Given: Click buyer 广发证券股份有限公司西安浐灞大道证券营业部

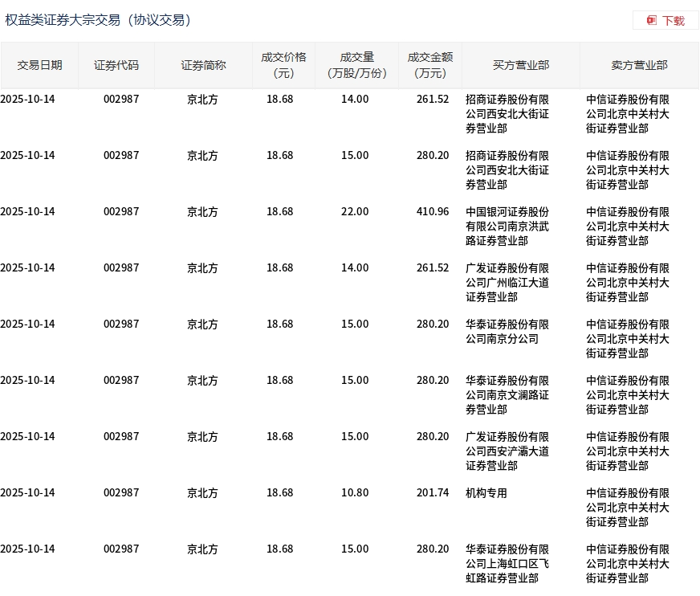Looking at the screenshot, I should pos(507,451).
